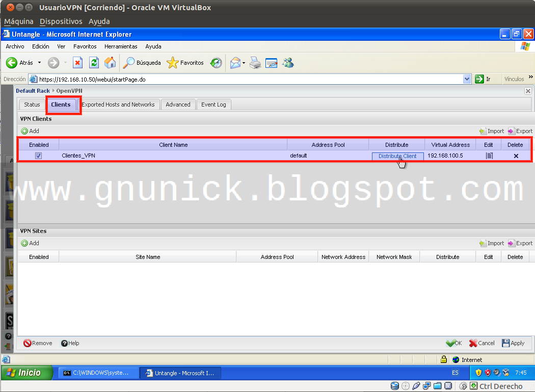Click SSL padlock icon in status bar
Screen dimensions: 535x392
tap(444, 359)
